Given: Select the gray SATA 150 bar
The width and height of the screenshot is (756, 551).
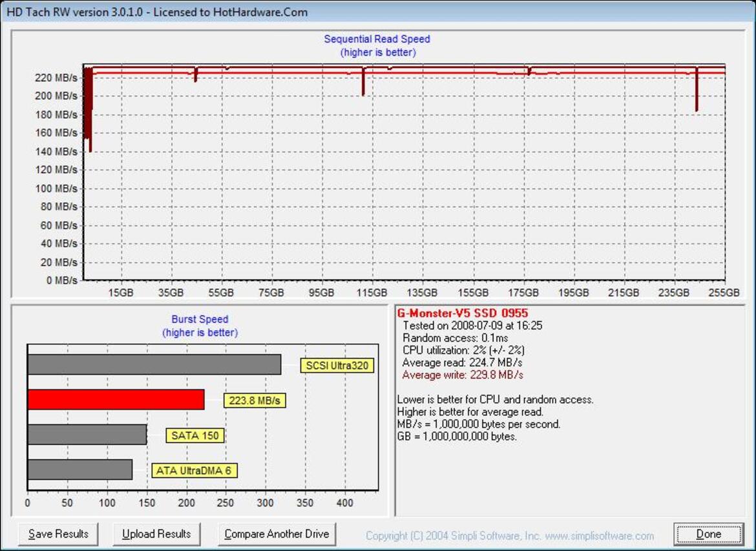Looking at the screenshot, I should [x=87, y=435].
